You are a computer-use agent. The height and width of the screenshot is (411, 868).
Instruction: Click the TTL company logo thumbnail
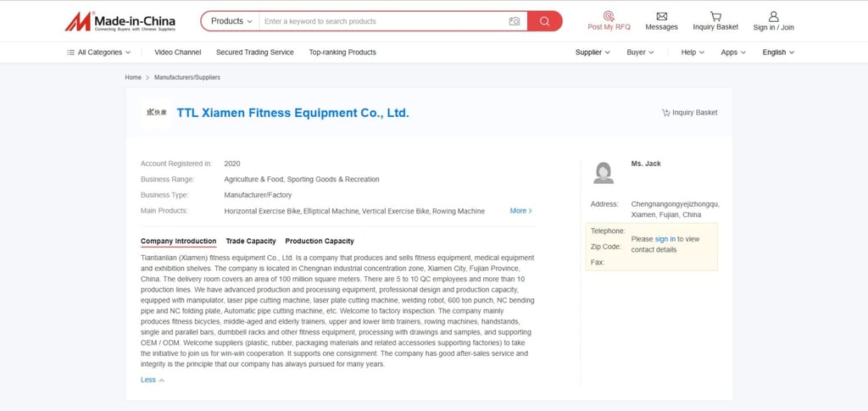(x=156, y=113)
